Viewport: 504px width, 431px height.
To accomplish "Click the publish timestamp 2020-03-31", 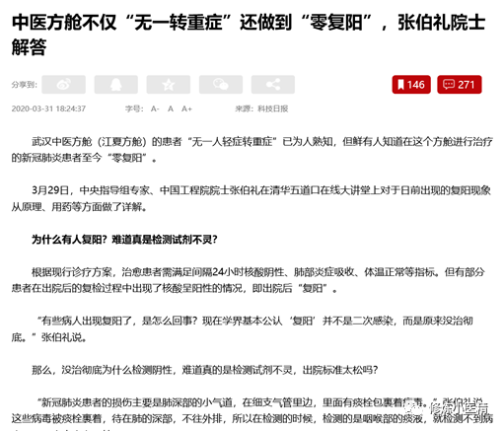I will [48, 108].
